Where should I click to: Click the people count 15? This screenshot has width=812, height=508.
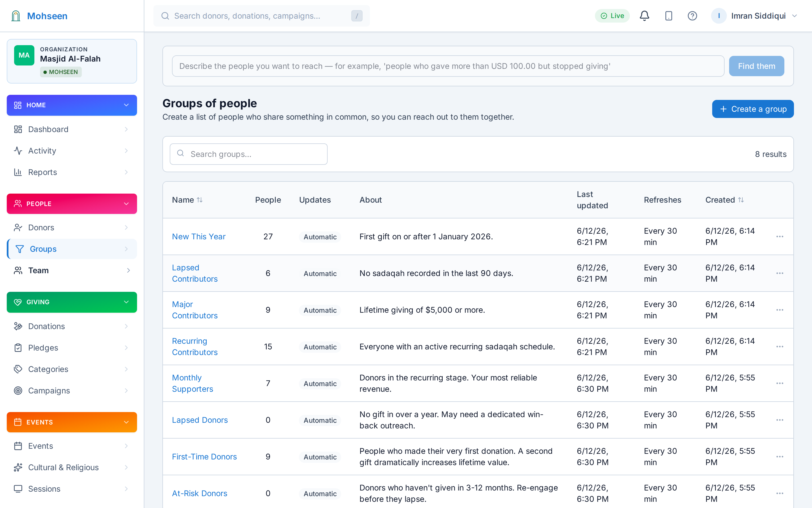pyautogui.click(x=268, y=346)
